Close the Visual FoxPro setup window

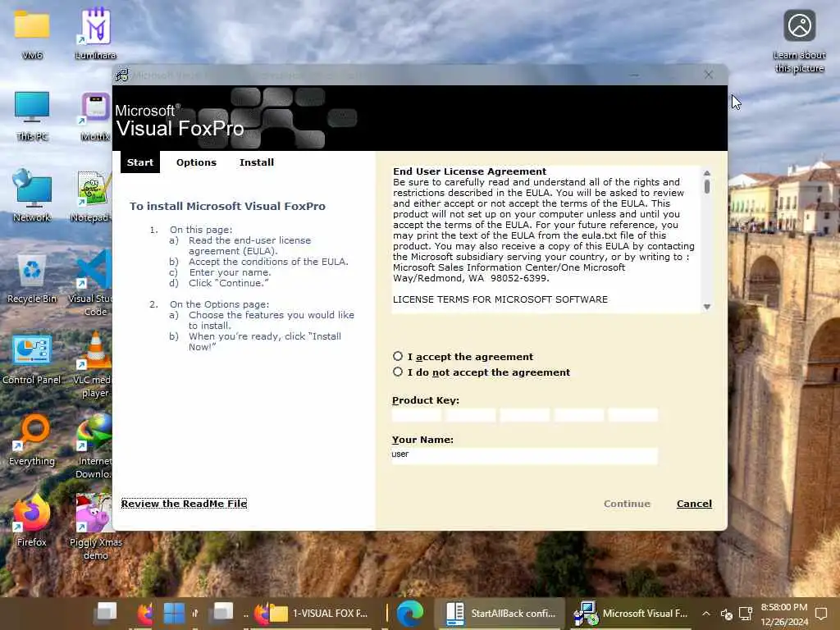pos(708,75)
